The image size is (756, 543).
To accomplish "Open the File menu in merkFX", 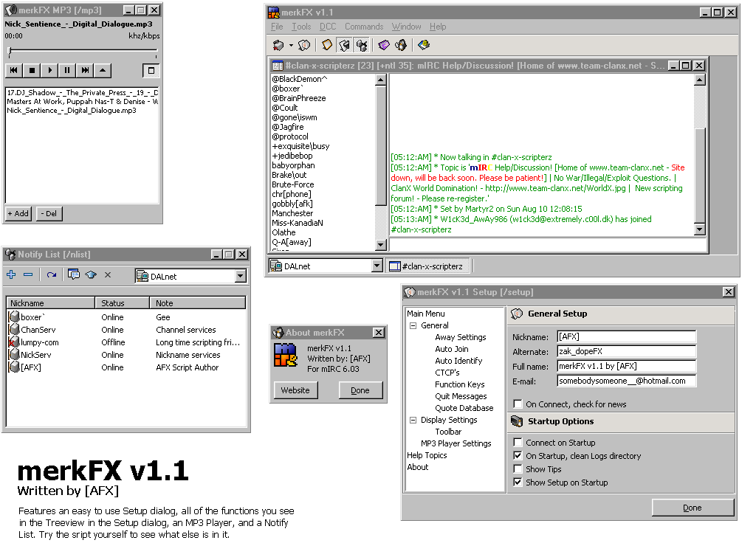I will click(277, 27).
